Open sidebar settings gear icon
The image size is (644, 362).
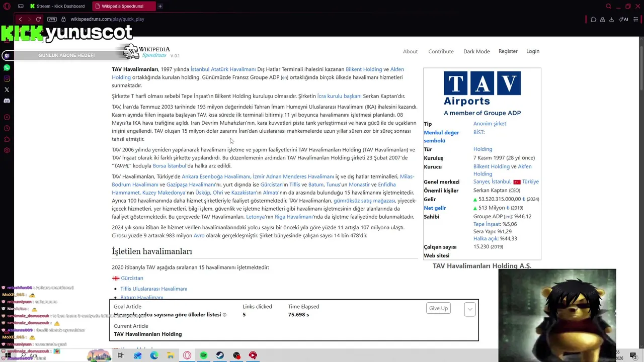click(x=7, y=150)
